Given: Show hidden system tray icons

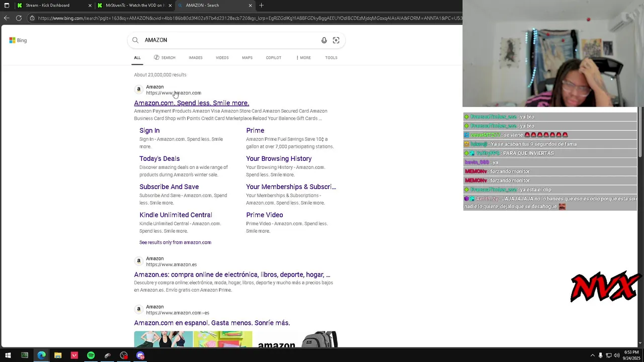Looking at the screenshot, I should 592,355.
